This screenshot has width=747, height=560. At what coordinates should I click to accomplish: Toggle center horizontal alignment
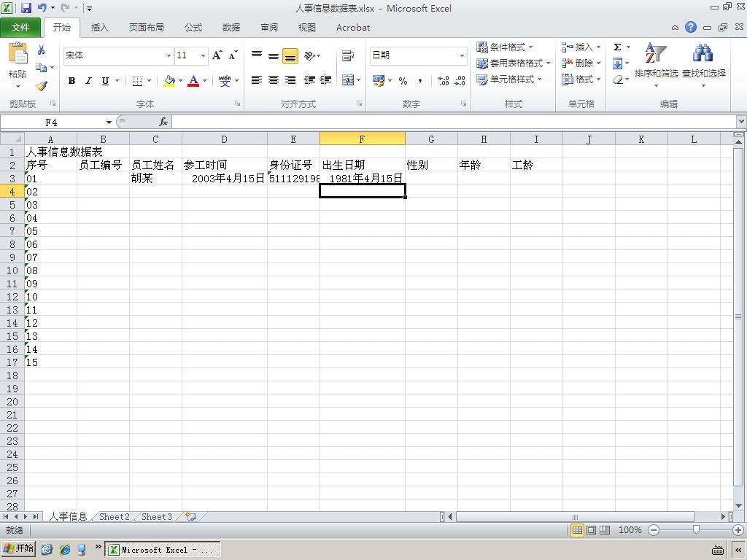pos(274,80)
